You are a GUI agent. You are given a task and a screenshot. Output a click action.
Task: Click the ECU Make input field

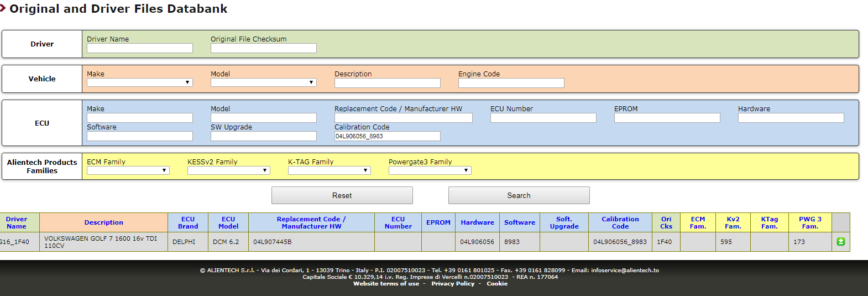[140, 118]
